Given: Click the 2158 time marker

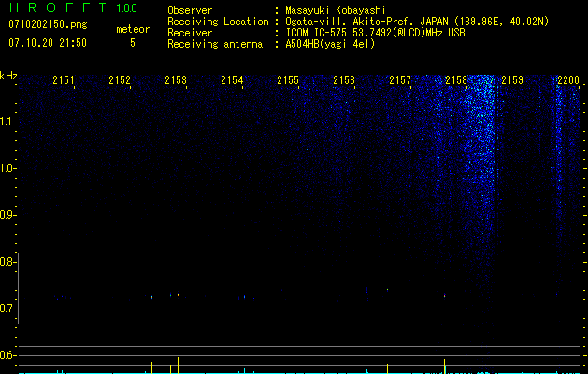Looking at the screenshot, I should tap(456, 80).
